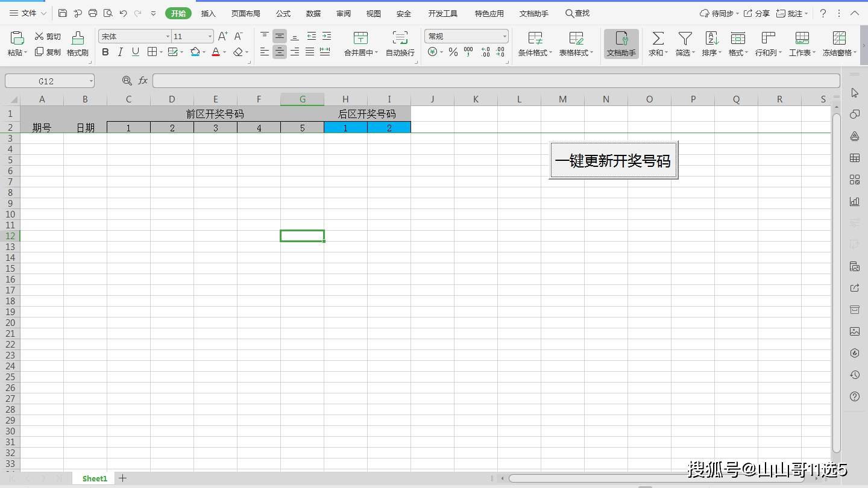Open the File (文件) menu dropdown
Image resolution: width=868 pixels, height=488 pixels.
(27, 13)
